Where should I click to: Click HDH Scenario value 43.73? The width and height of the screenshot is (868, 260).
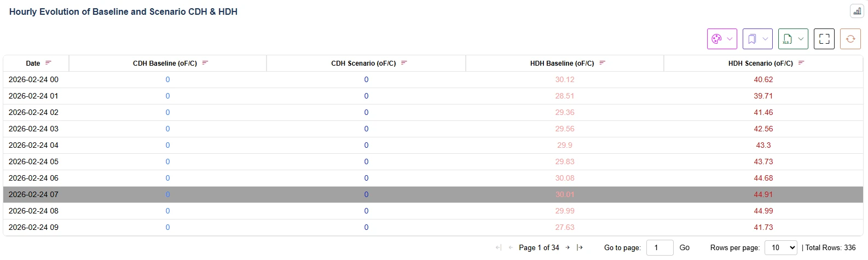coord(763,161)
